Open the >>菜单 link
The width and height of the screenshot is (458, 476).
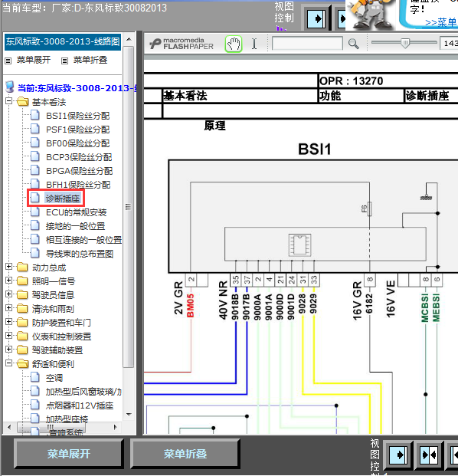[x=440, y=22]
